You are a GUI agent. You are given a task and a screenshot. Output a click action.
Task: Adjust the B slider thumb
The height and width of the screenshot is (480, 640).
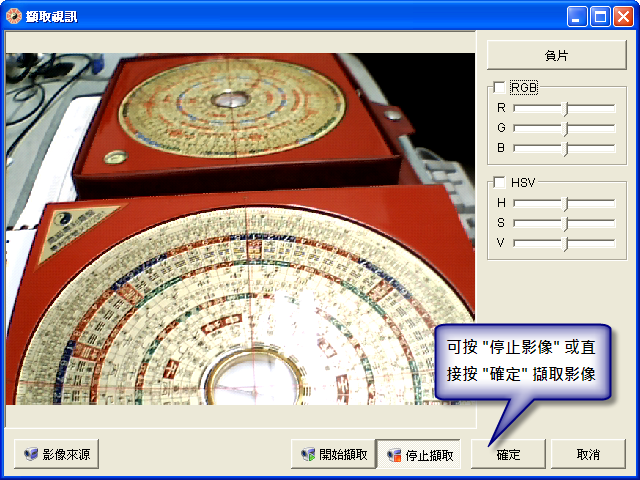click(x=565, y=149)
